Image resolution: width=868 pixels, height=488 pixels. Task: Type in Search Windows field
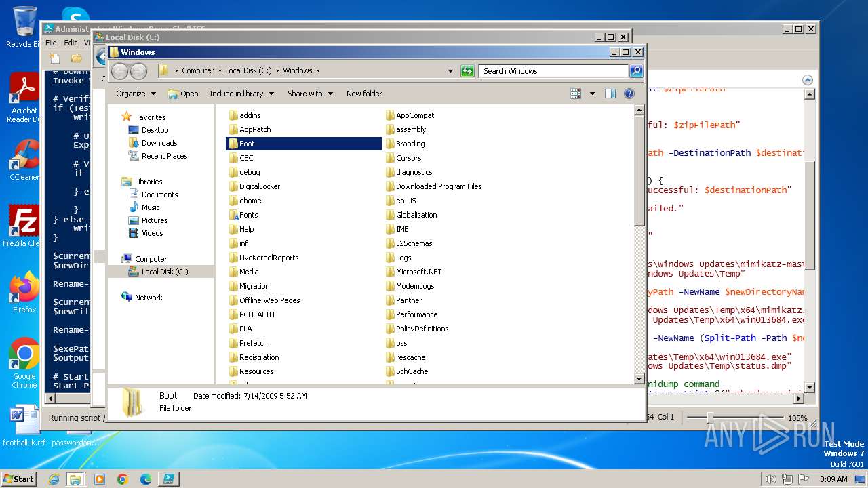[554, 70]
